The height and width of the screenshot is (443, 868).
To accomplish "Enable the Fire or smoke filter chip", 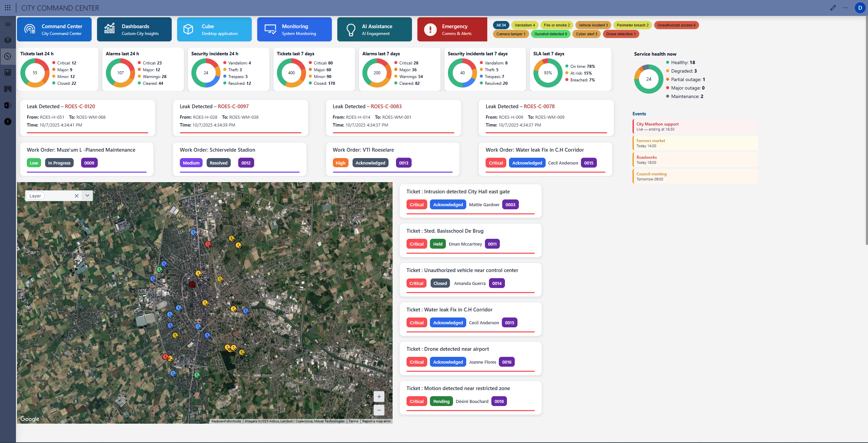I will 556,25.
